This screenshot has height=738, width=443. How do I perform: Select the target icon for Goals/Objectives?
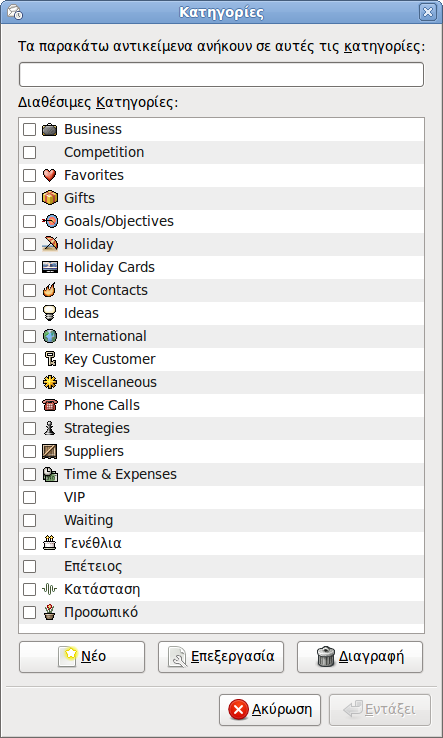49,221
